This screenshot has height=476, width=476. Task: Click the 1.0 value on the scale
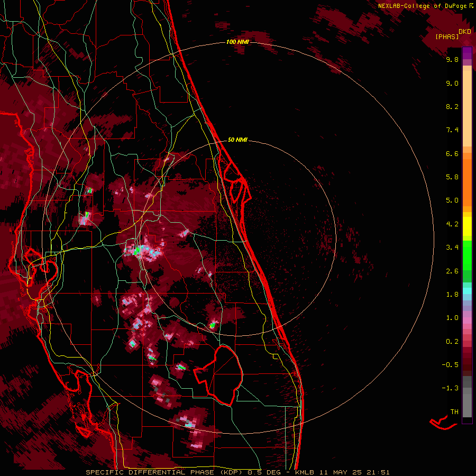[452, 318]
